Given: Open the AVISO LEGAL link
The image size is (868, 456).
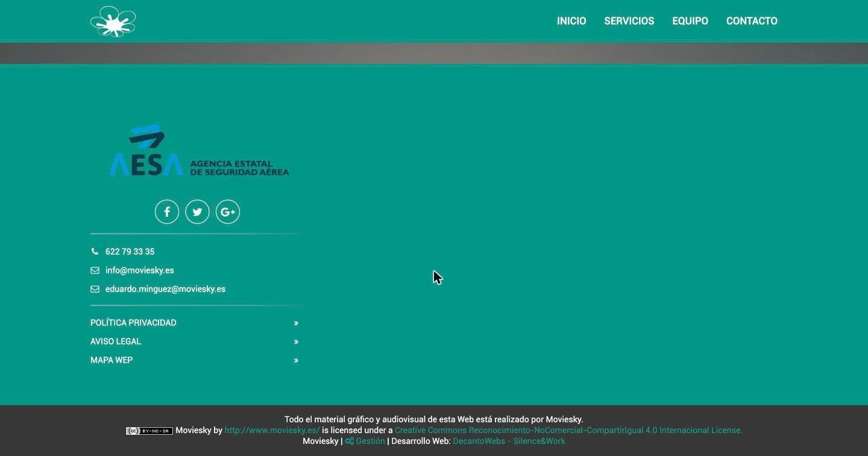Looking at the screenshot, I should (116, 342).
